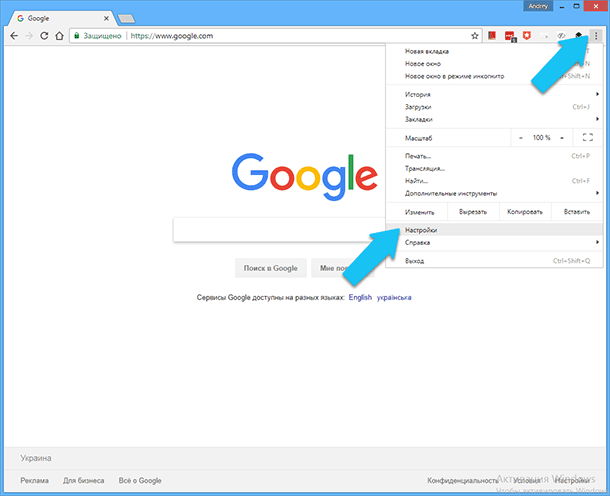This screenshot has height=496, width=610.
Task: Choose Трансляция... in the menu
Action: coord(494,168)
